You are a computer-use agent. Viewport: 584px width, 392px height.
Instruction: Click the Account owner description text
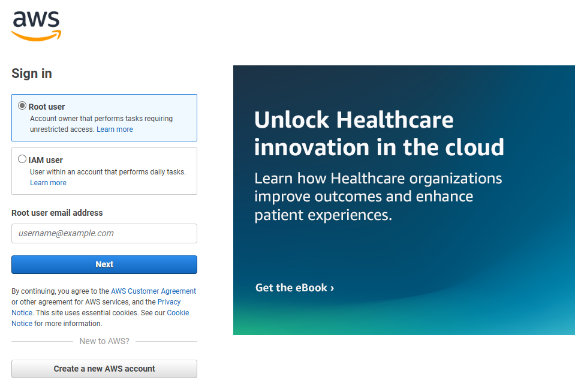[101, 119]
